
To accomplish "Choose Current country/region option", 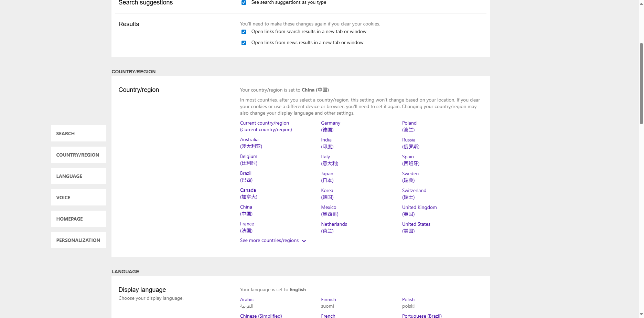I will pos(264,123).
